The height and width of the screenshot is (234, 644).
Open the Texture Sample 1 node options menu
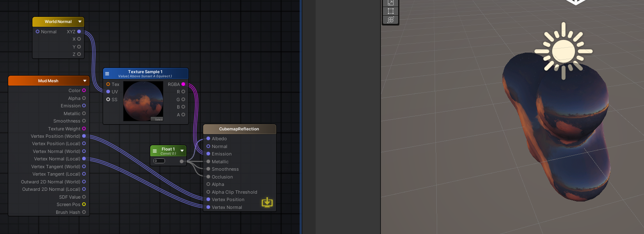[107, 74]
